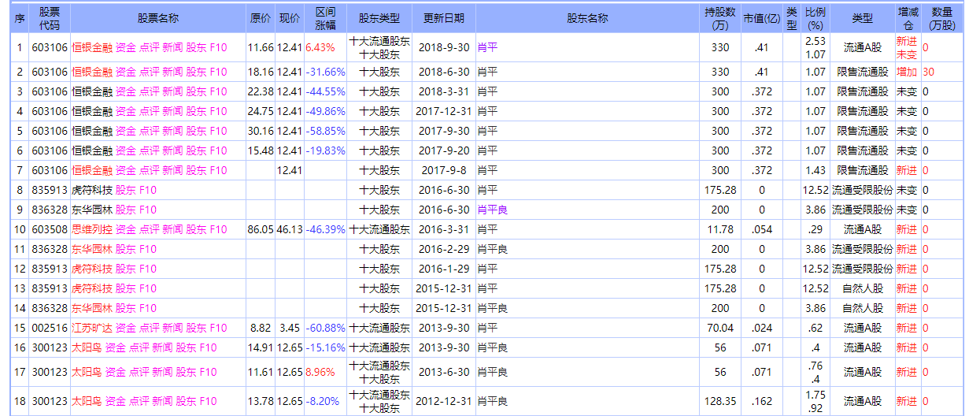Image resolution: width=980 pixels, height=416 pixels.
Task: Select the 128.35 holdings cell
Action: point(720,401)
